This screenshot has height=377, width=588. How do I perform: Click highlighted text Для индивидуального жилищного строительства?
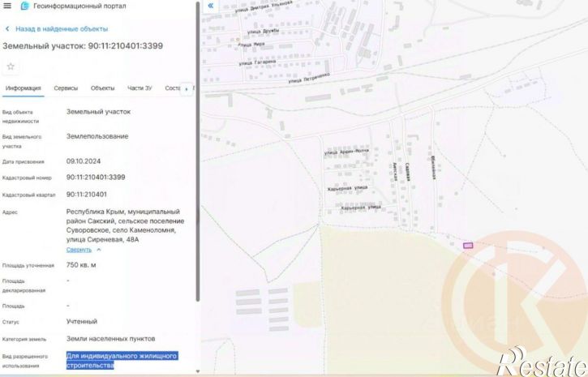(x=122, y=360)
